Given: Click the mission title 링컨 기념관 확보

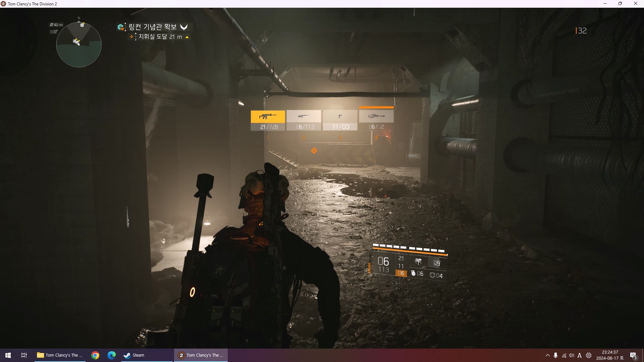Looking at the screenshot, I should coord(153,27).
